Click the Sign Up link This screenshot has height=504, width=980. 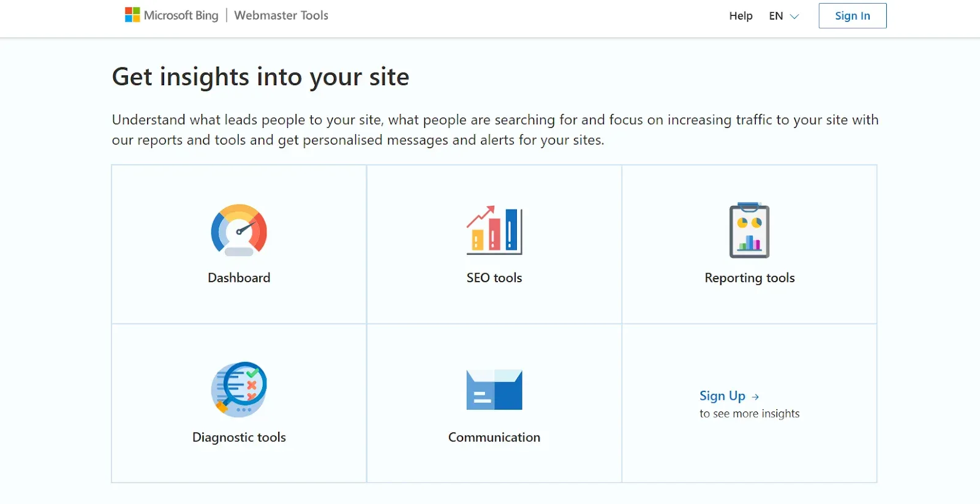coord(722,396)
